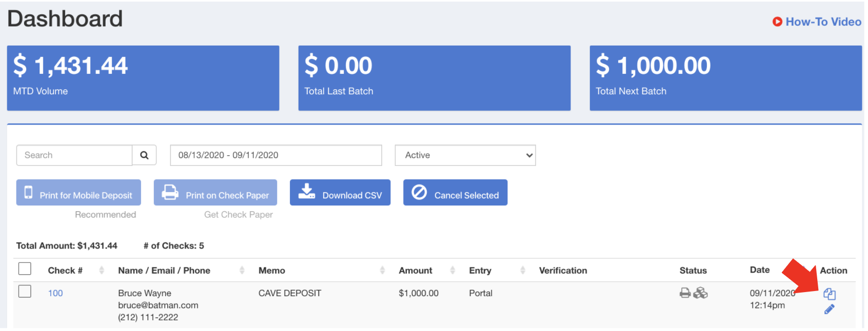Click the pencil edit icon in Action column
The width and height of the screenshot is (868, 331).
[x=829, y=309]
